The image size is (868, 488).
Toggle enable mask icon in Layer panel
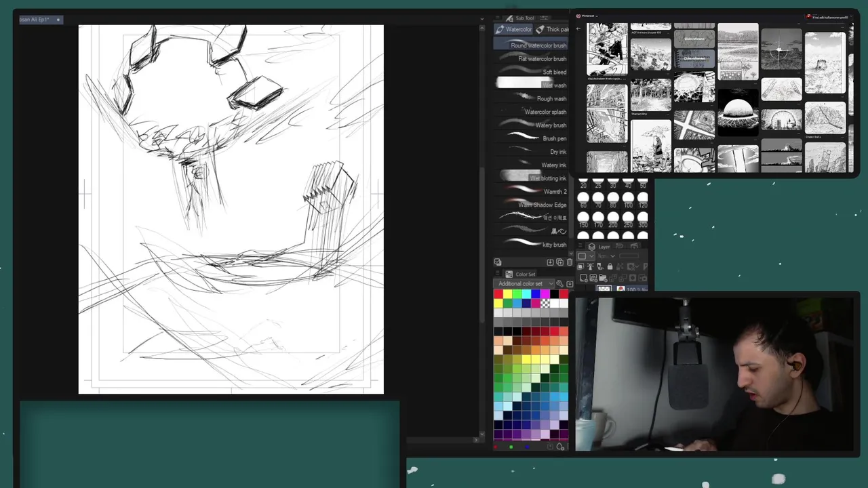(632, 266)
